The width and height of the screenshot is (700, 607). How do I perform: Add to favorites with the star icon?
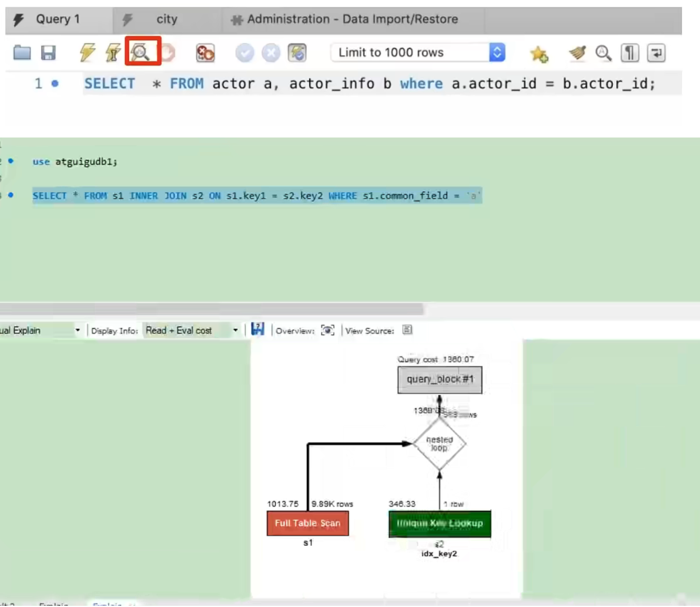click(538, 53)
